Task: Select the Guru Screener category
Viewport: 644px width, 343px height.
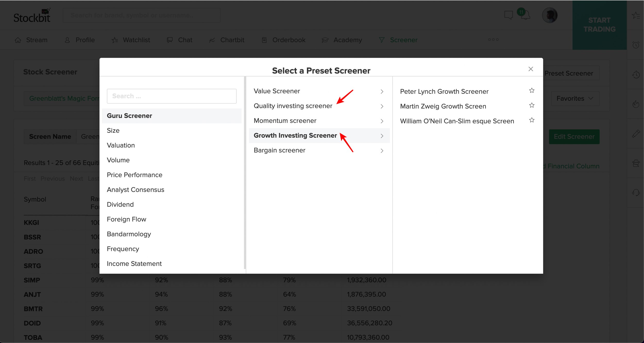Action: point(172,116)
